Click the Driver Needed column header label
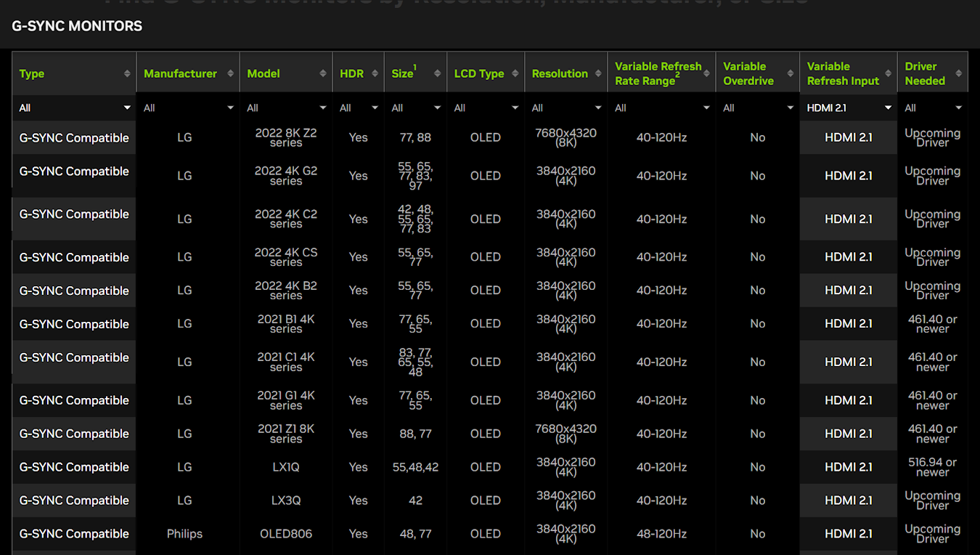This screenshot has width=980, height=555. click(925, 73)
